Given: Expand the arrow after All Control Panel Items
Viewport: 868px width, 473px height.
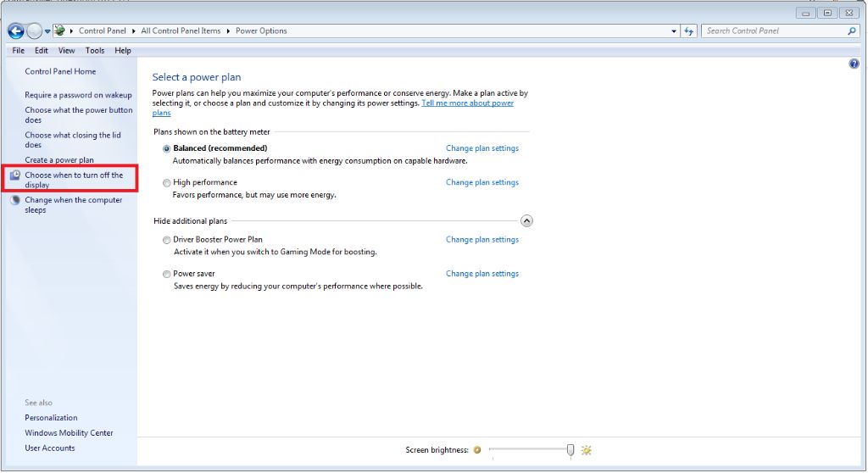Looking at the screenshot, I should (x=228, y=31).
